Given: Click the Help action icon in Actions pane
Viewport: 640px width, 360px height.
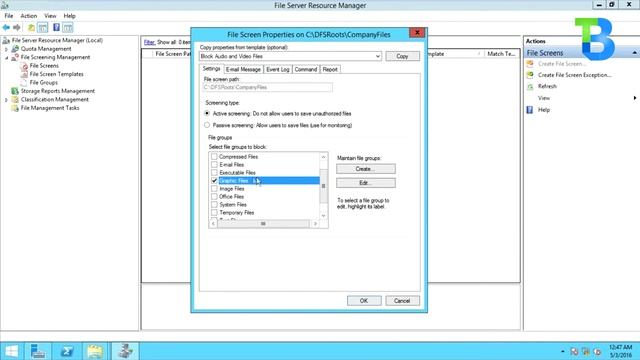Looking at the screenshot, I should [530, 110].
